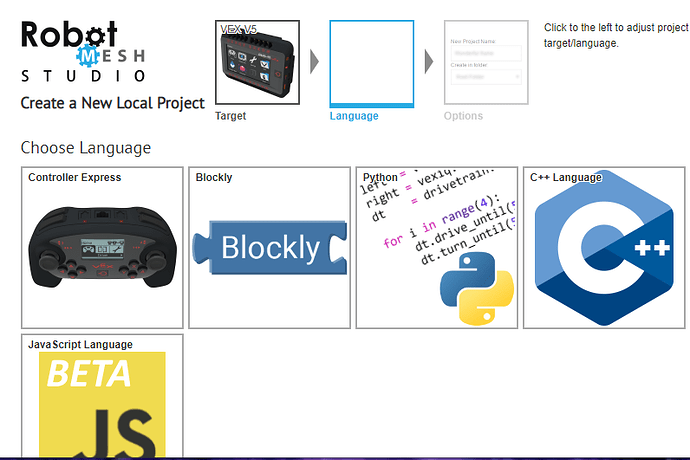Choose the C++ Language card
The image size is (690, 460).
[x=604, y=247]
